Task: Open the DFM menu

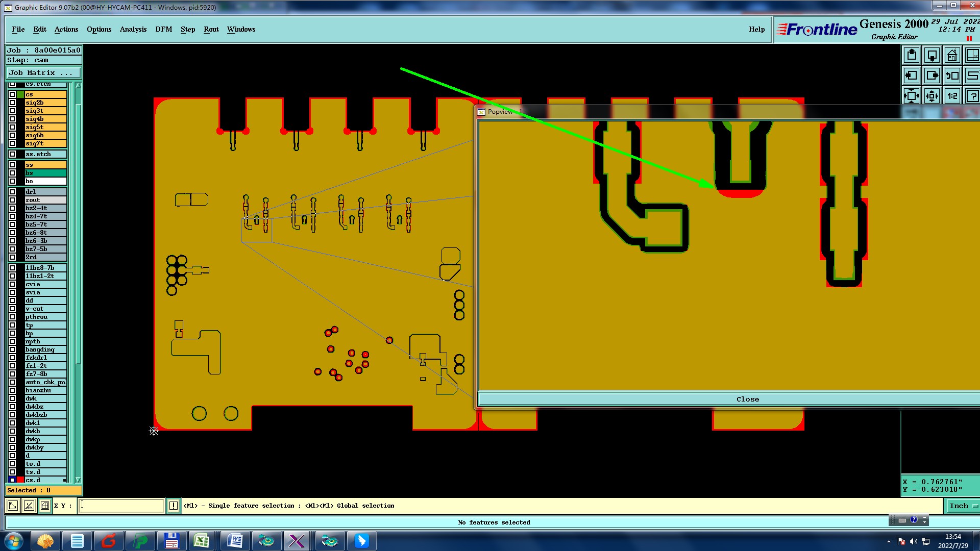Action: pyautogui.click(x=163, y=29)
